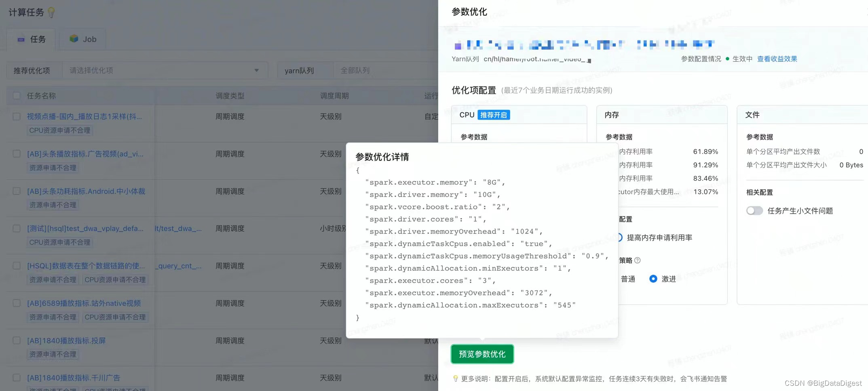Viewport: 868px width, 391px height.
Task: Click the help icon next to 策略
Action: [638, 261]
